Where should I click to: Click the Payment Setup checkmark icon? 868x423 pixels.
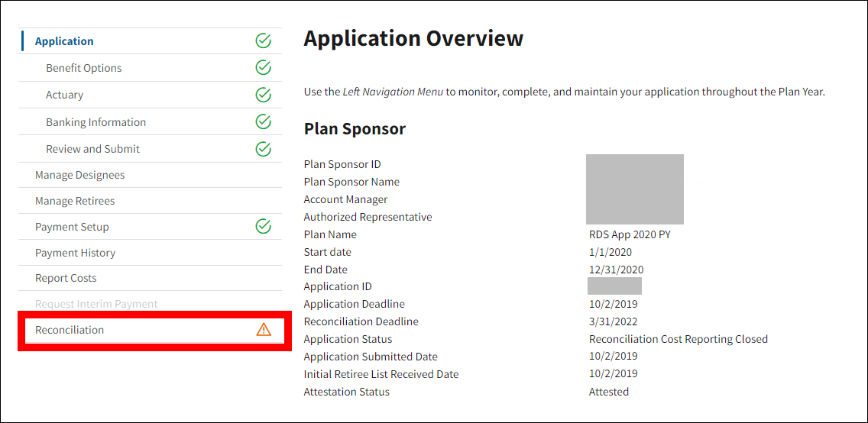pos(263,227)
